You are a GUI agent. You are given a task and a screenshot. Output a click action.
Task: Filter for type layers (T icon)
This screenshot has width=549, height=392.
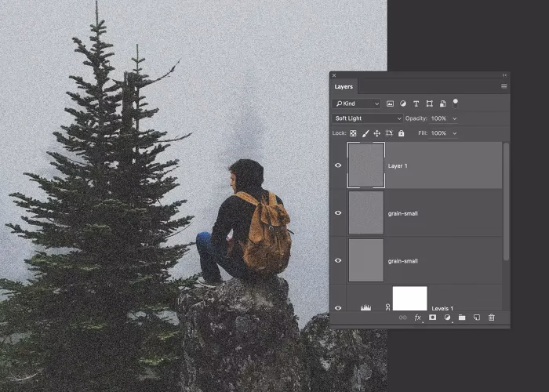tap(416, 103)
